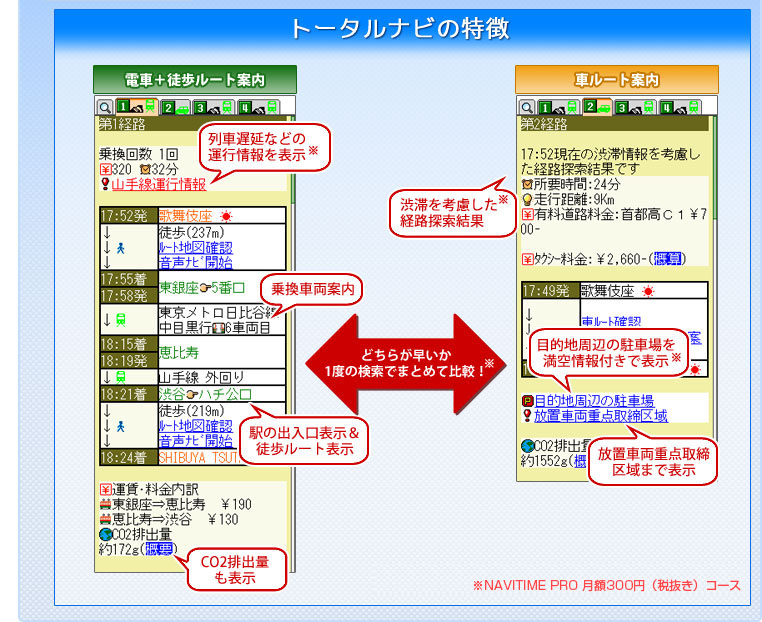This screenshot has height=622, width=762.
Task: Click sun weather icon beside 17:49発 歌舞伎座
Action: [x=648, y=292]
